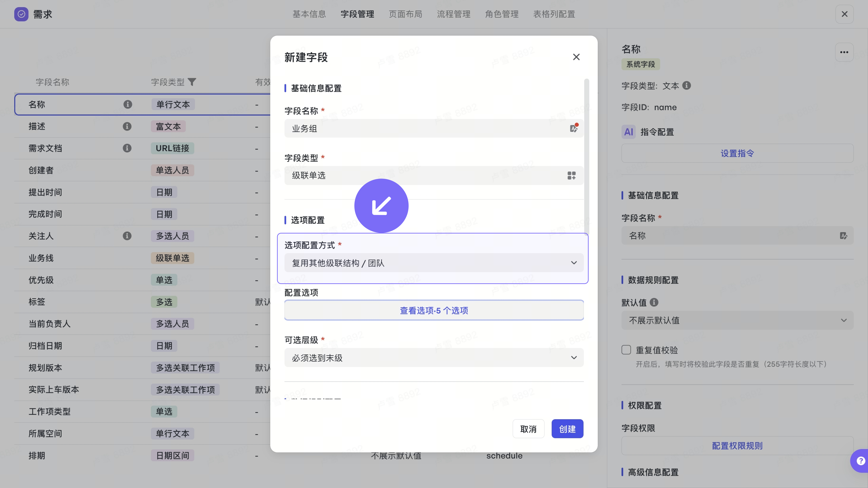The width and height of the screenshot is (868, 488).
Task: Switch to the 基本信息 tab
Action: (x=309, y=14)
